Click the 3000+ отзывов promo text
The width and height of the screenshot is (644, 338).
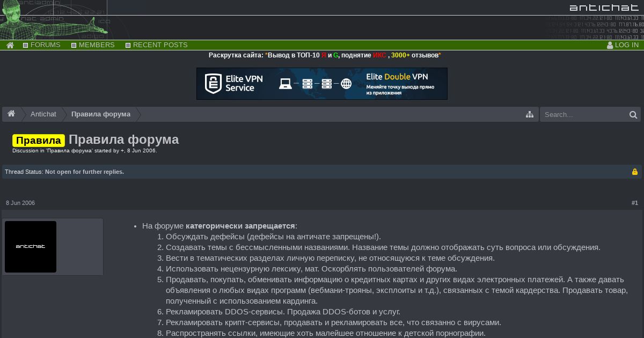click(415, 55)
